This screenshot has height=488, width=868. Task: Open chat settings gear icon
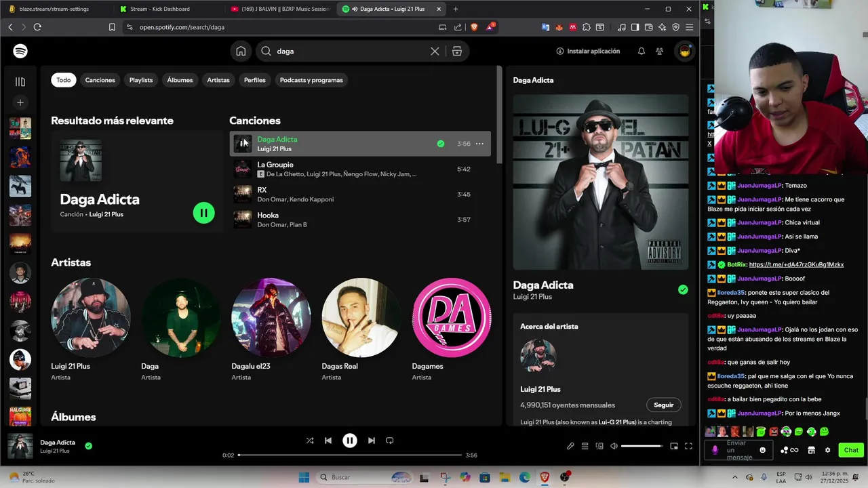tap(827, 450)
